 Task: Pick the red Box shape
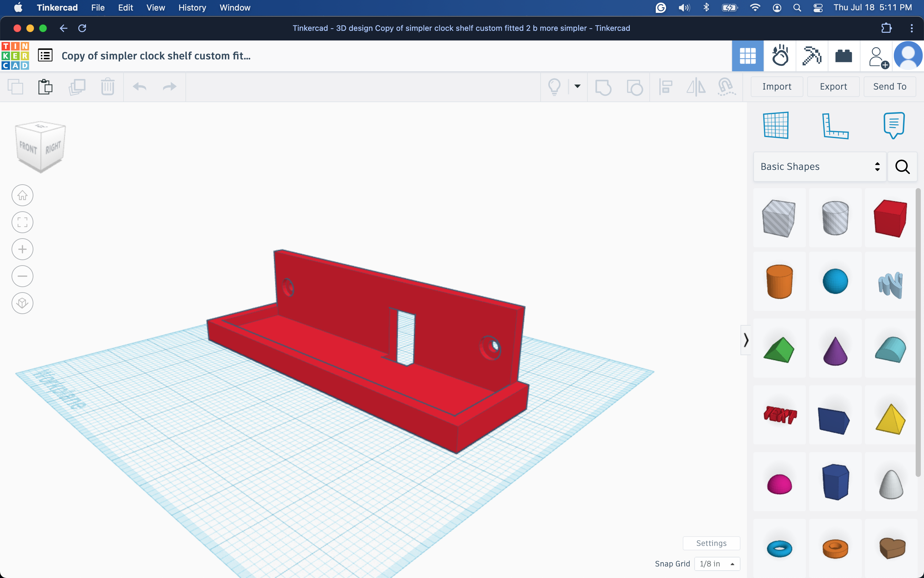(x=890, y=218)
